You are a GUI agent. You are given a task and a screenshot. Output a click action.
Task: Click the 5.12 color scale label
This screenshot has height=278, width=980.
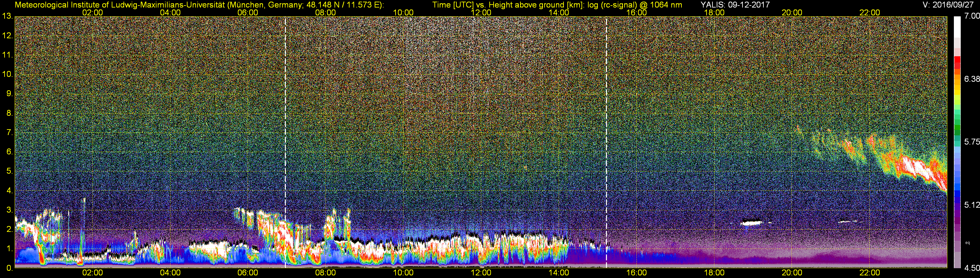972,205
